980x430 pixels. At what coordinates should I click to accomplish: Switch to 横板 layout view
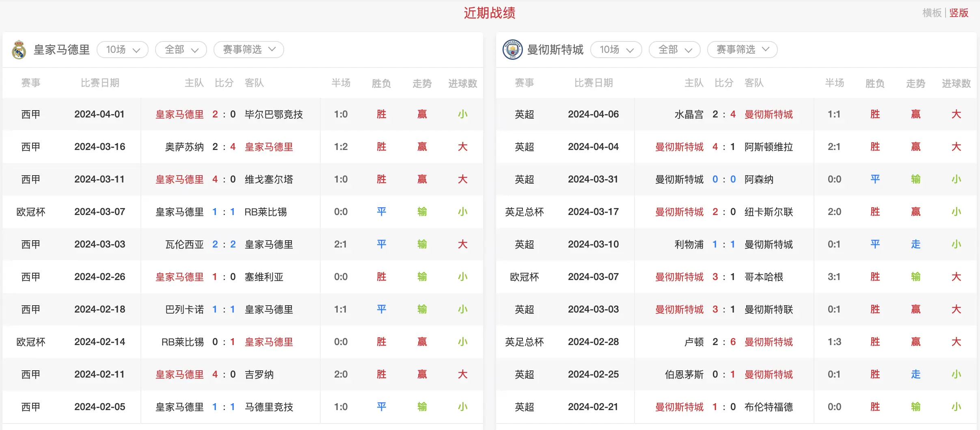(x=932, y=13)
